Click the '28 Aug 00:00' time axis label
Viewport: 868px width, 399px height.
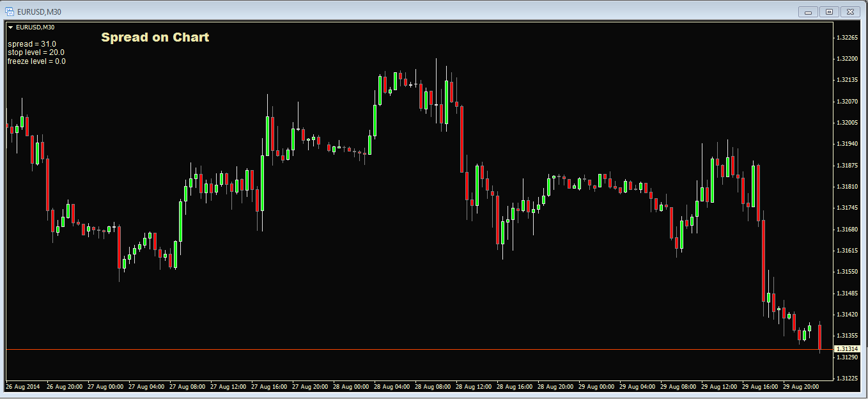point(351,387)
